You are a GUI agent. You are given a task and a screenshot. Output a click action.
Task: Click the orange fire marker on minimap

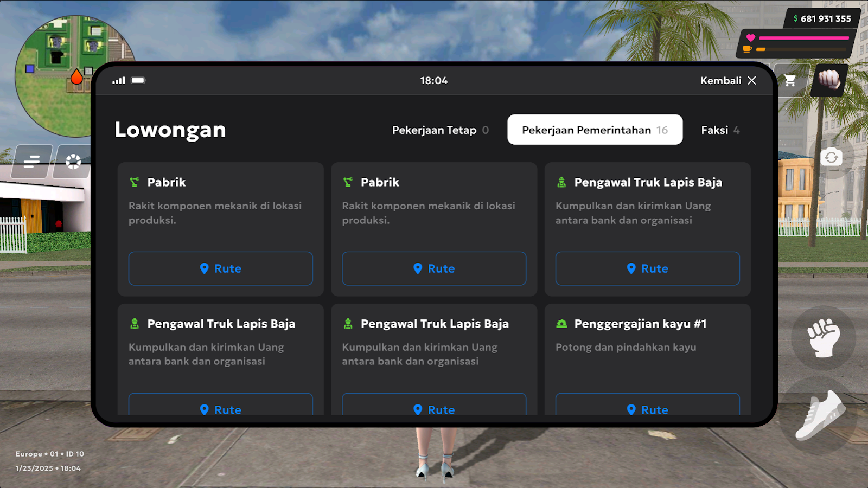pos(76,77)
